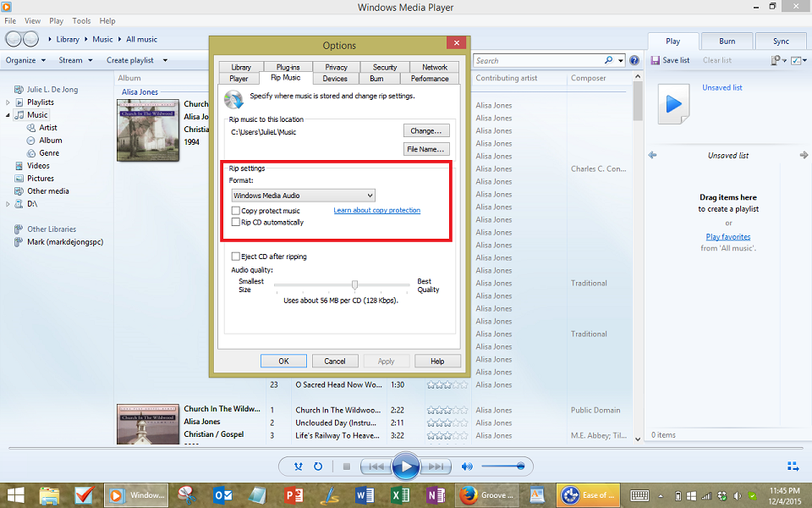This screenshot has width=812, height=508.
Task: Switch to the Devices tab in Options
Action: click(x=335, y=78)
